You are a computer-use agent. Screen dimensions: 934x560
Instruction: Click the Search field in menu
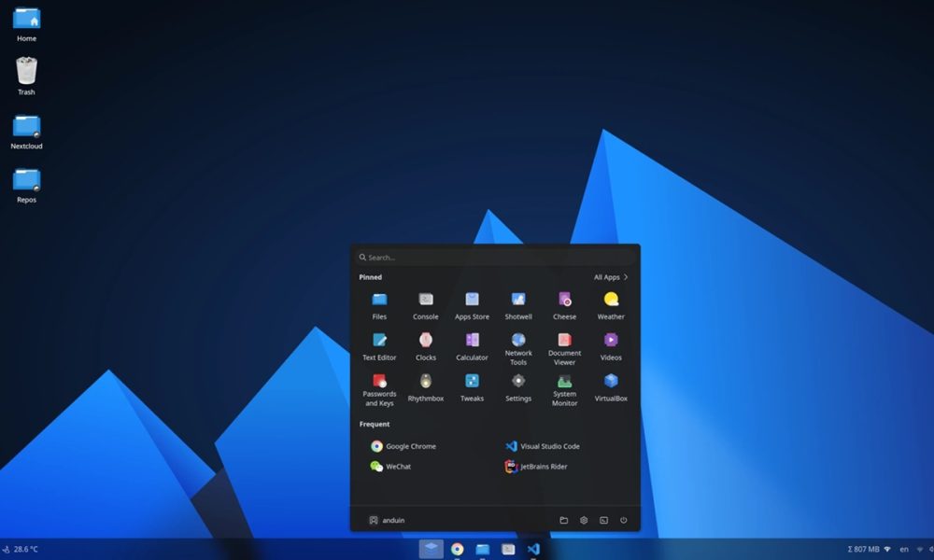(495, 258)
